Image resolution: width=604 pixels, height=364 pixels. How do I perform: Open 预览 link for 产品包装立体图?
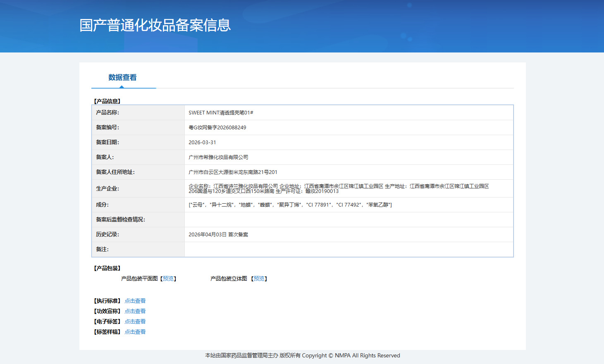click(x=259, y=279)
